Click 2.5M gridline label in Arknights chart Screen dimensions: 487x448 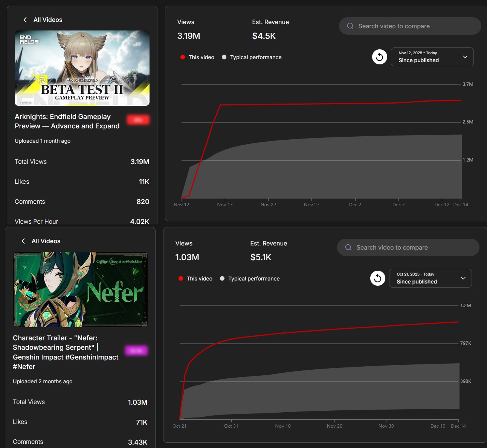468,122
